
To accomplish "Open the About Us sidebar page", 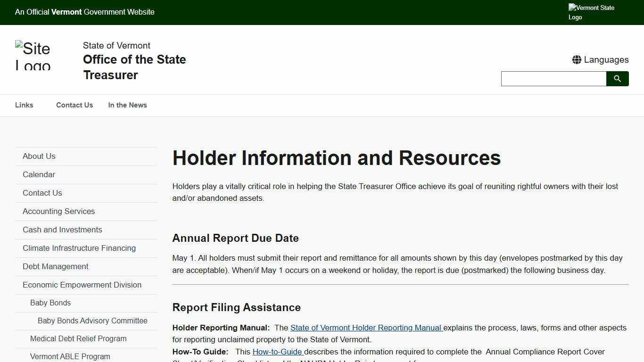I will point(39,156).
